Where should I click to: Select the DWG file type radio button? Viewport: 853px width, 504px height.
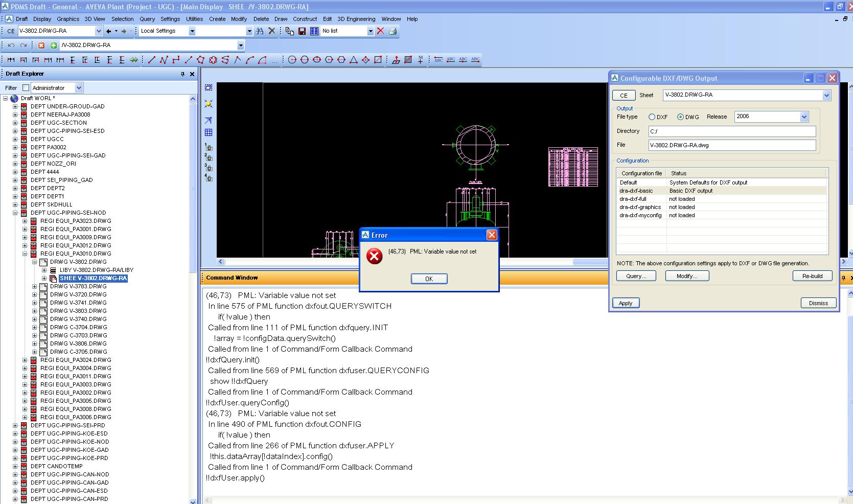coord(680,117)
